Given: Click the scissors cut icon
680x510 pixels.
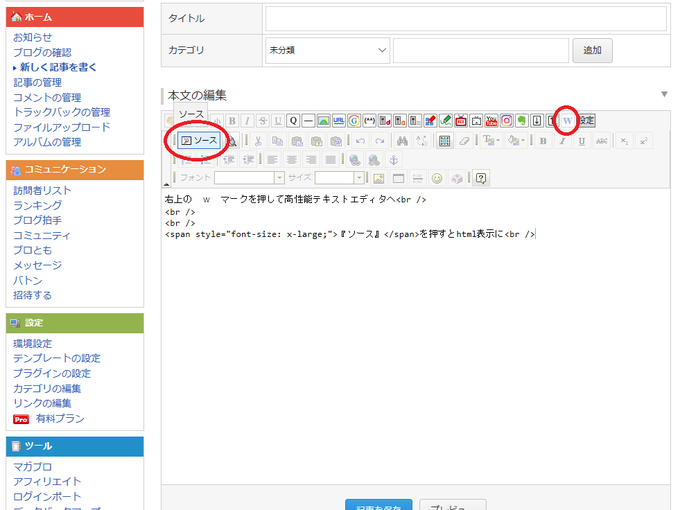Looking at the screenshot, I should pyautogui.click(x=258, y=141).
